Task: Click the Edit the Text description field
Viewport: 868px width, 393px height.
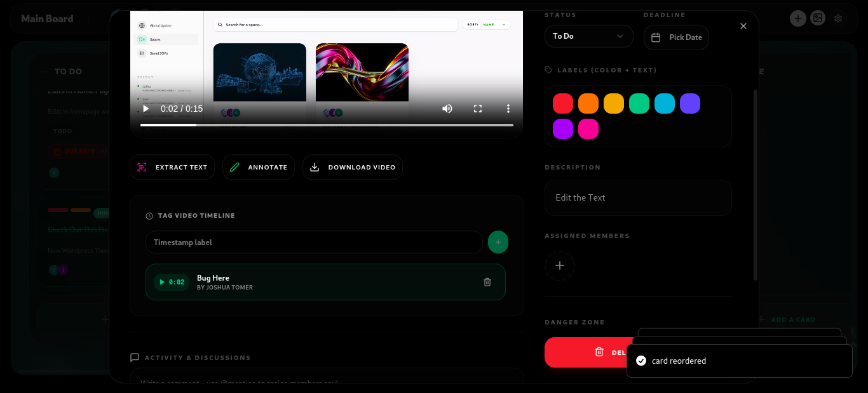Action: (638, 197)
